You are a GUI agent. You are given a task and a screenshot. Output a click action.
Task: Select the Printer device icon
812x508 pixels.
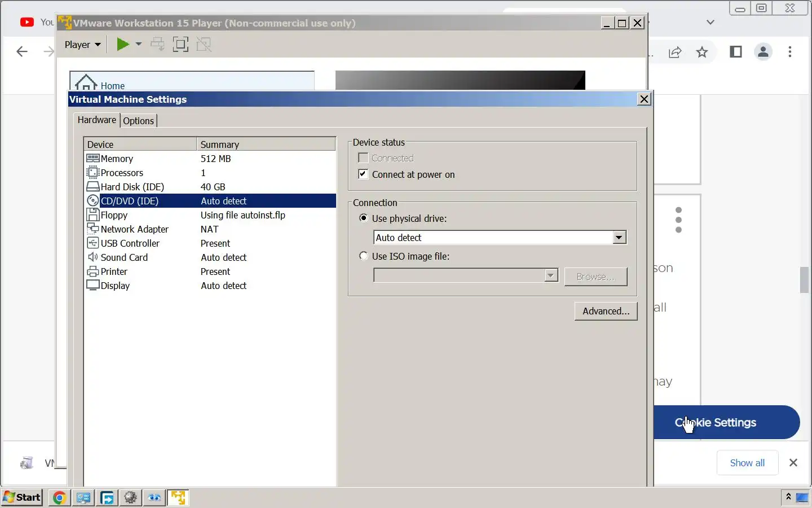[x=93, y=271]
